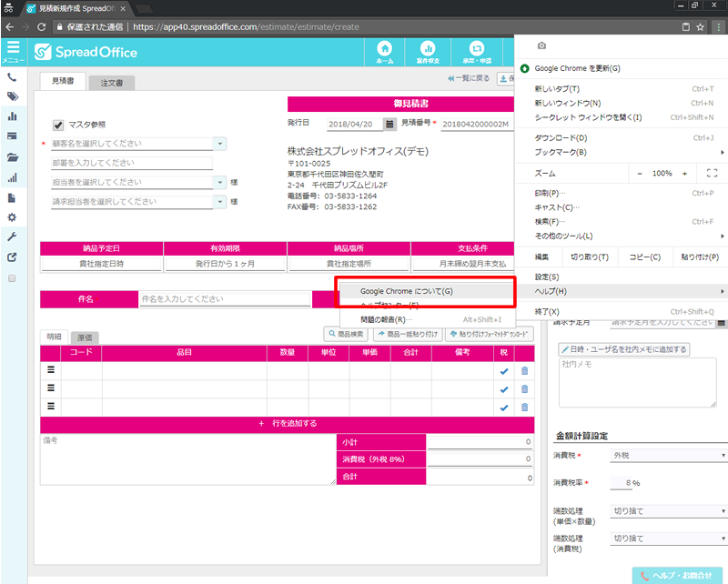The height and width of the screenshot is (584, 728).
Task: Select 新しいタブ(T) in the Chrome menu
Action: (622, 88)
